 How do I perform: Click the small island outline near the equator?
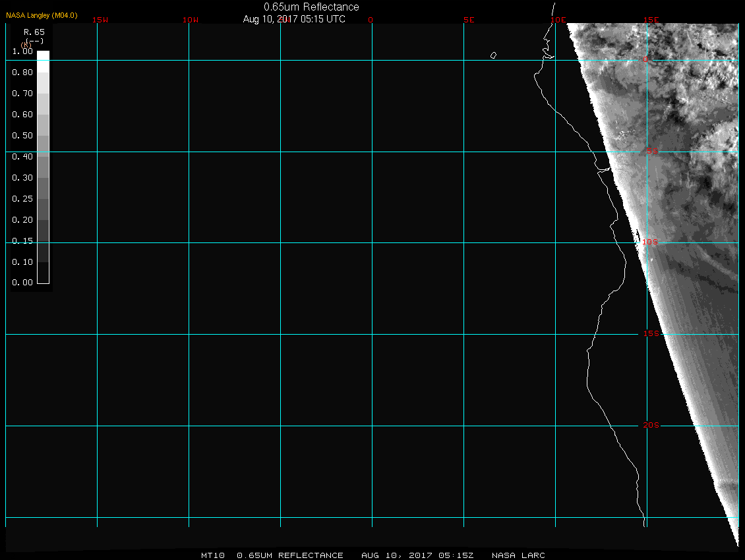click(493, 55)
